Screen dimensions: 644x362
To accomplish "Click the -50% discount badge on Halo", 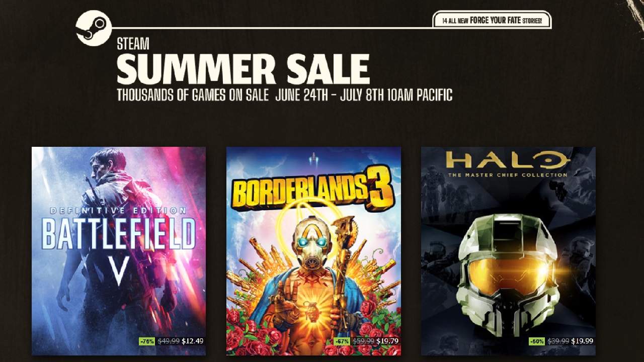I will coord(537,341).
